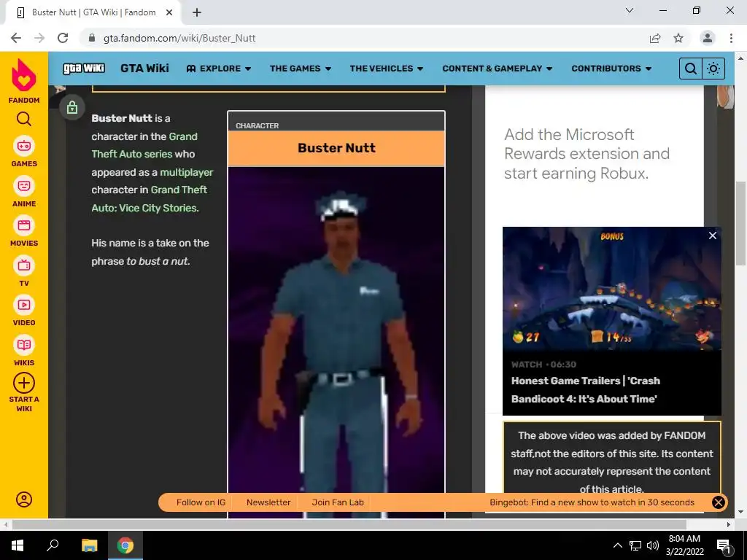Screen dimensions: 747x560
Task: Play the Crash Bandicoot video thumbnail
Action: (x=612, y=289)
